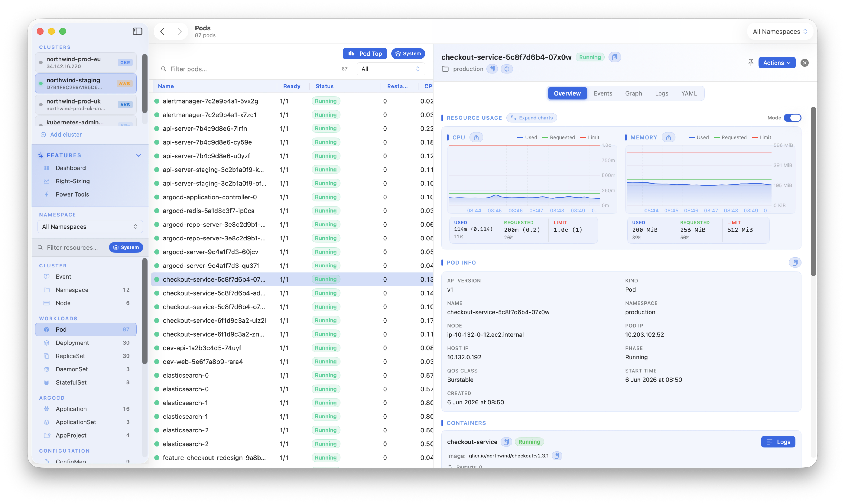Switch to the Logs tab
Image resolution: width=845 pixels, height=504 pixels.
[661, 93]
